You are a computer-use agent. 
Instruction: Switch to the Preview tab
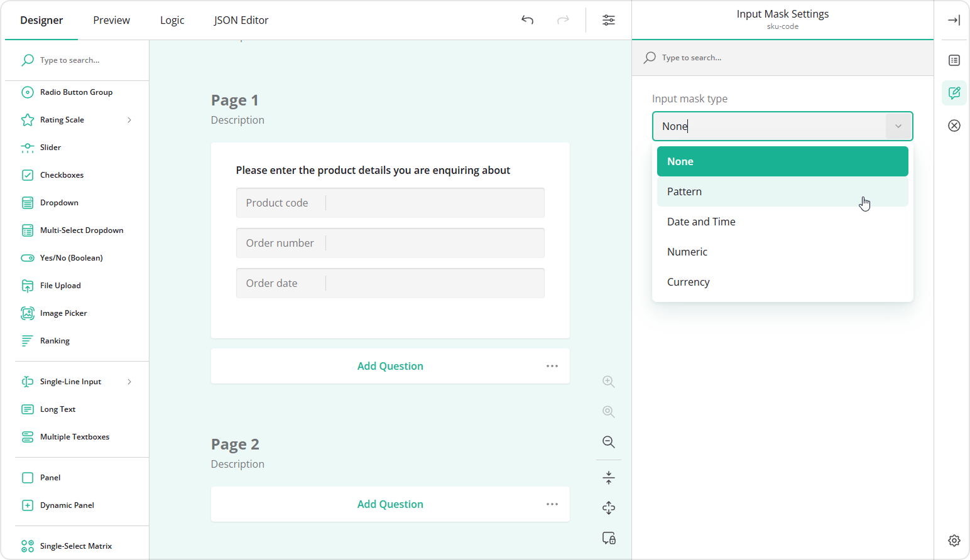pyautogui.click(x=111, y=19)
